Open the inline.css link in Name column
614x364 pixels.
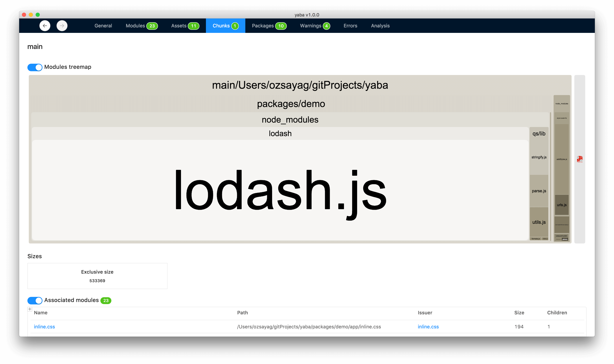(x=44, y=327)
